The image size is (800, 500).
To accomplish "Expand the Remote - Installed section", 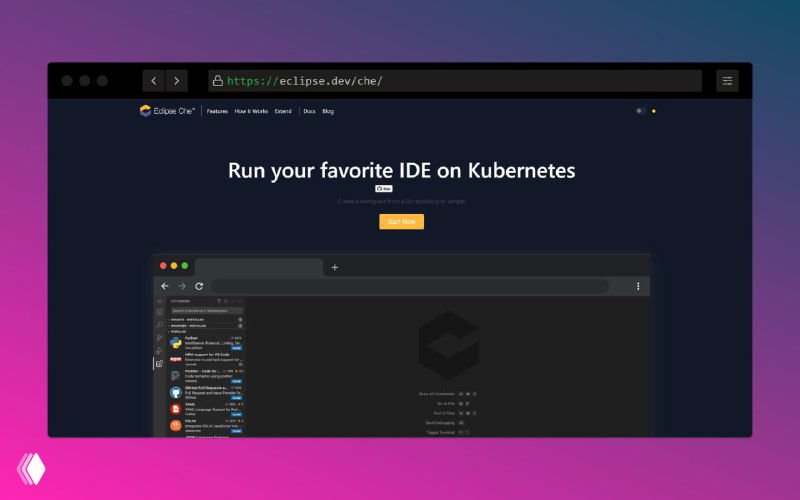I will pyautogui.click(x=206, y=319).
